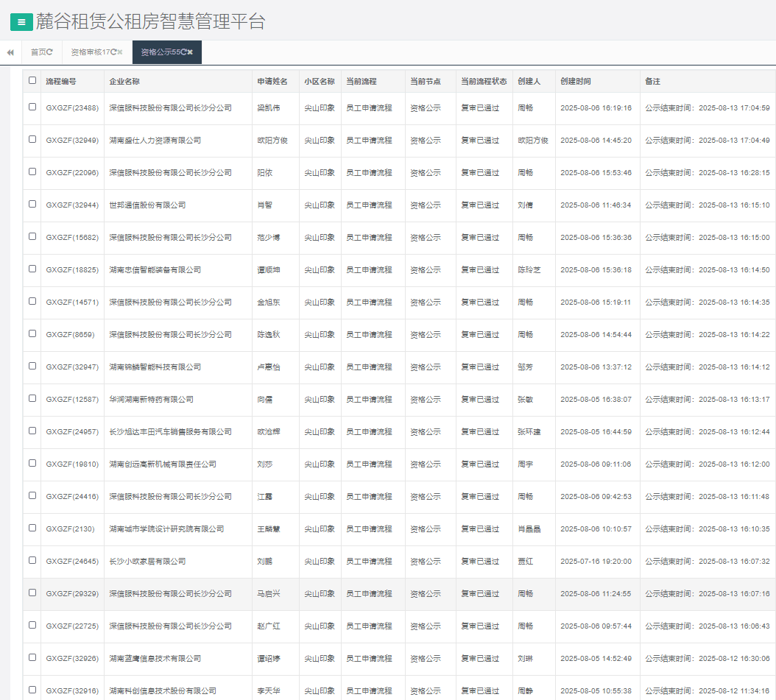Click applicant name 欧阳方俊 in the table
This screenshot has height=700, width=776.
pyautogui.click(x=272, y=140)
